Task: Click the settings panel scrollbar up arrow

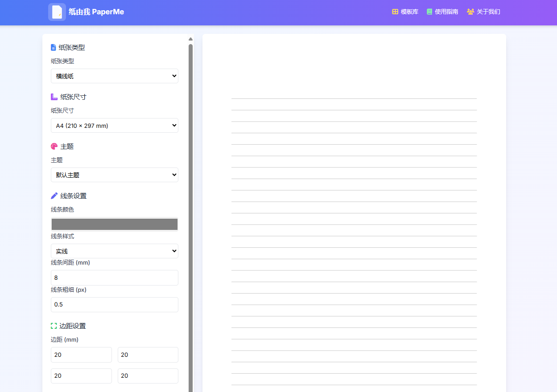Action: click(190, 39)
